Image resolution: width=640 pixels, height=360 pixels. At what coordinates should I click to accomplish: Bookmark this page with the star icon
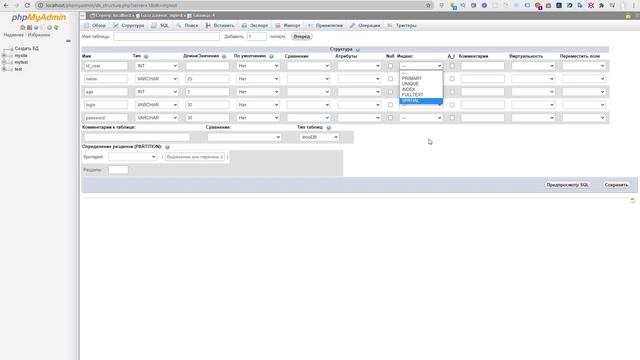point(428,5)
